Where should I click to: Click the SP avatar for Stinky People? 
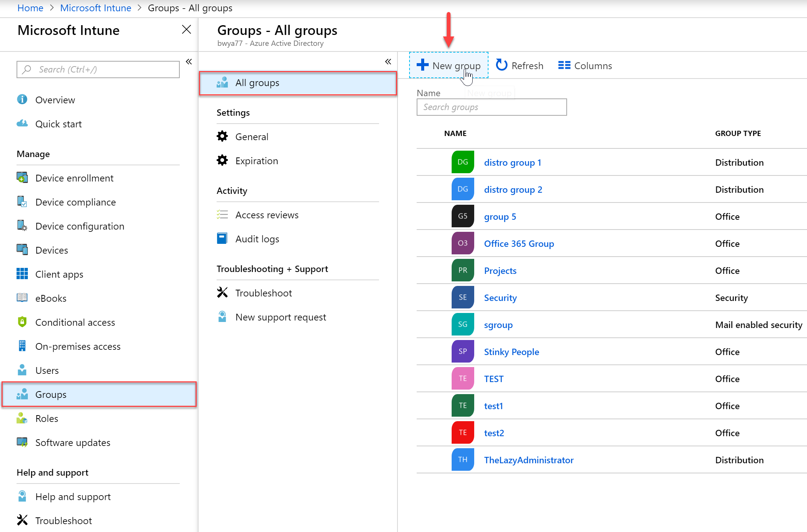(x=463, y=351)
